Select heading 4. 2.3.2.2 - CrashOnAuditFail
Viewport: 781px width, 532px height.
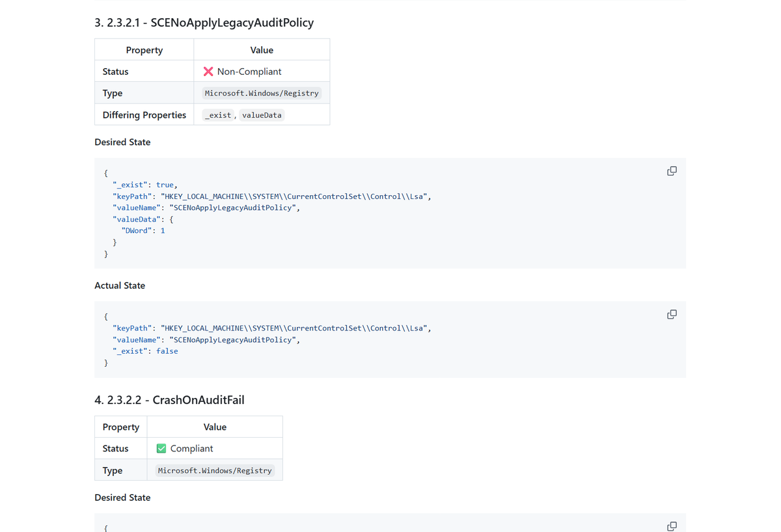pos(169,400)
